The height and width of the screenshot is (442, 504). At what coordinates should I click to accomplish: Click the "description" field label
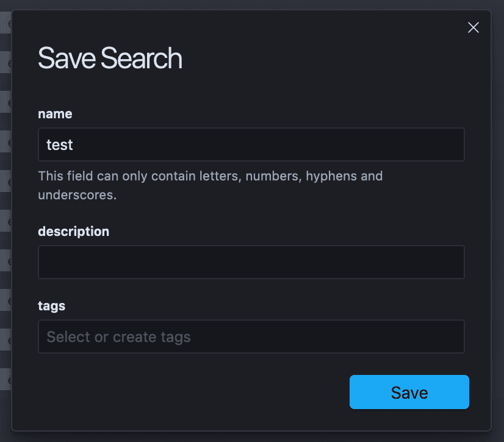[74, 232]
